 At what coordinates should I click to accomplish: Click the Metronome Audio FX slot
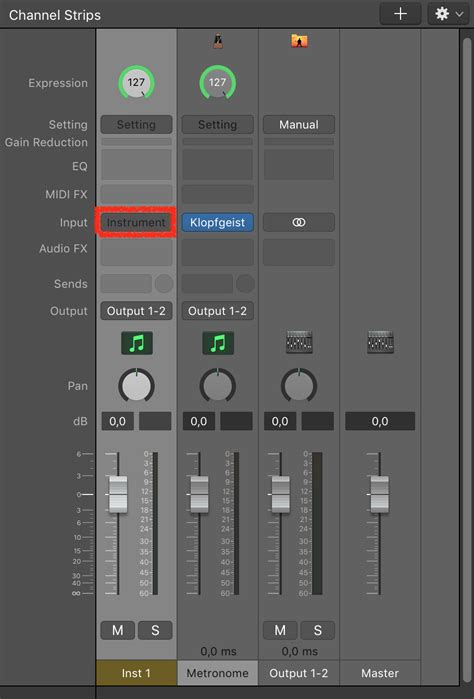coord(218,252)
